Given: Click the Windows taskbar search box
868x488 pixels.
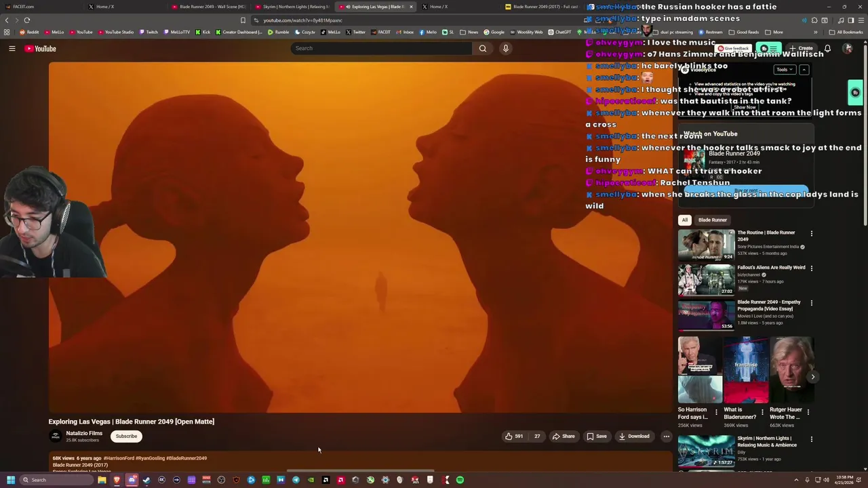Looking at the screenshot, I should tap(57, 480).
